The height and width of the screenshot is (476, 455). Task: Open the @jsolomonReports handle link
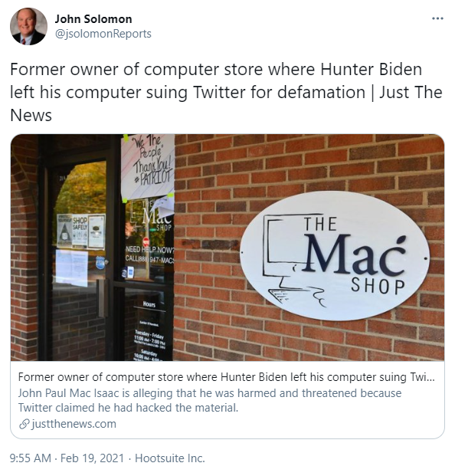click(103, 34)
